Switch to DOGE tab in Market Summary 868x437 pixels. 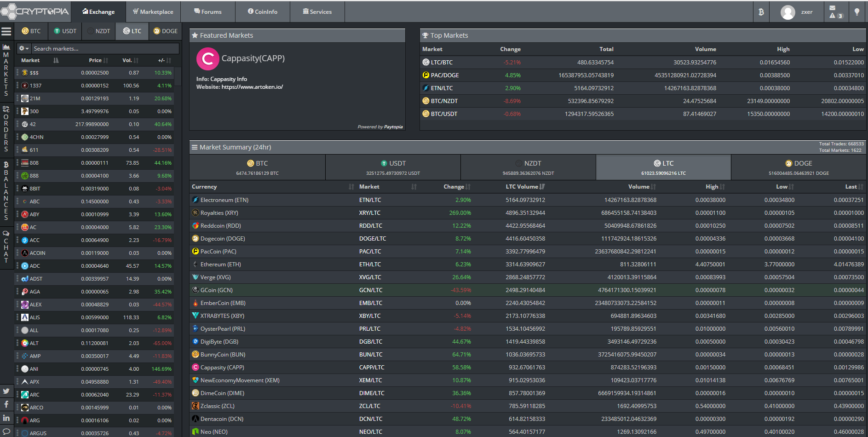click(x=799, y=167)
